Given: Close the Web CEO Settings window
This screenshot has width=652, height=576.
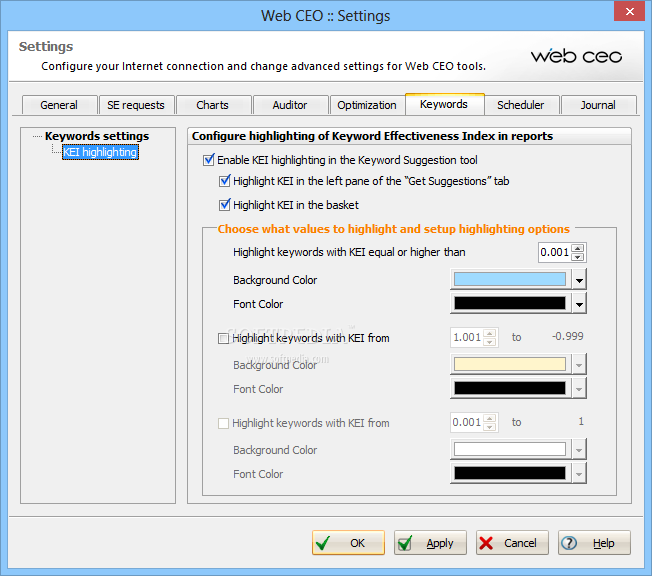Looking at the screenshot, I should point(630,11).
